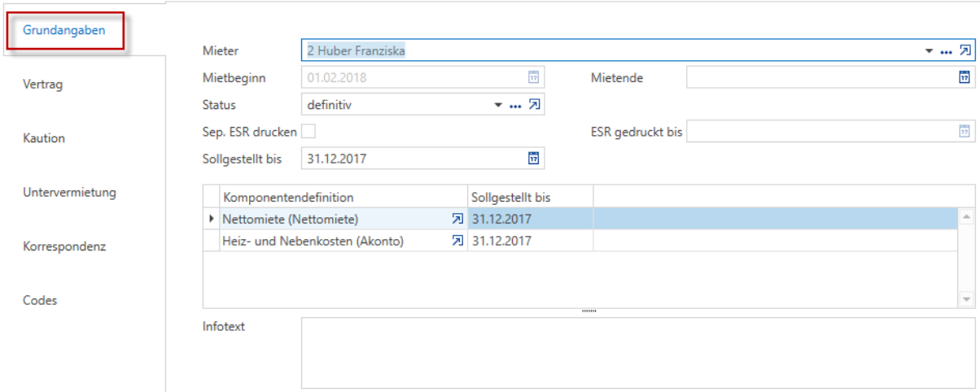Click the grid scrollbar up arrow
Image resolution: width=980 pixels, height=392 pixels.
coord(966,216)
